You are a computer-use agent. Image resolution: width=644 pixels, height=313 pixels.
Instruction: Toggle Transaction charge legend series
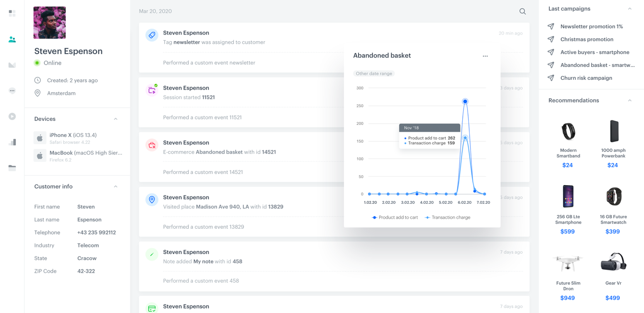pos(447,217)
